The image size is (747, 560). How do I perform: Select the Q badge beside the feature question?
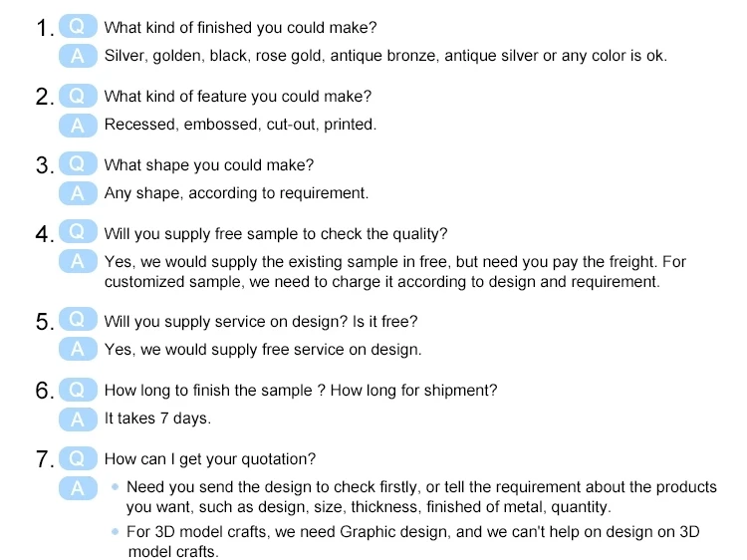[78, 97]
